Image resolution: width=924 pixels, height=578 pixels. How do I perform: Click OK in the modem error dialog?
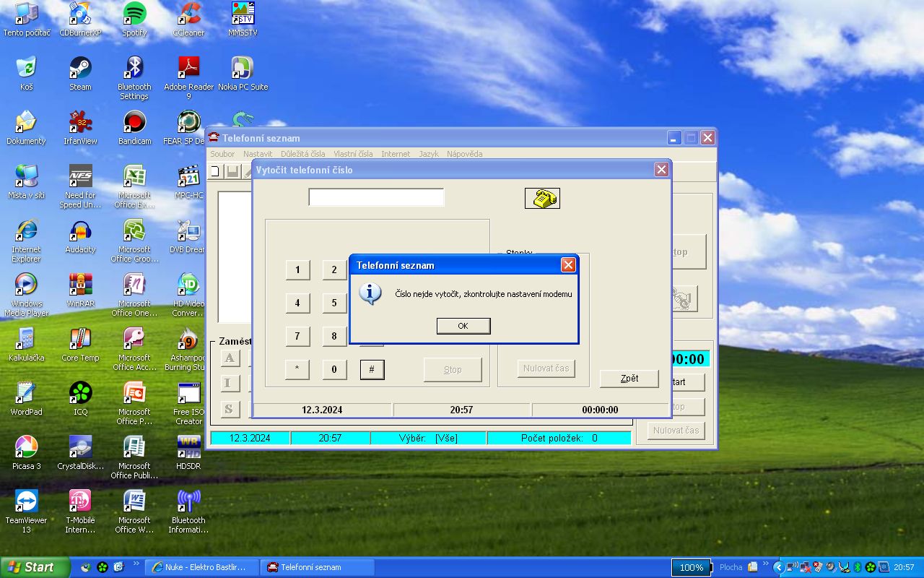463,326
